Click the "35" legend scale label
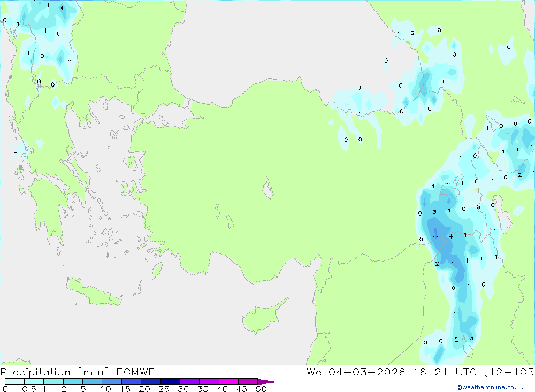Image resolution: width=535 pixels, height=392 pixels. 203,389
